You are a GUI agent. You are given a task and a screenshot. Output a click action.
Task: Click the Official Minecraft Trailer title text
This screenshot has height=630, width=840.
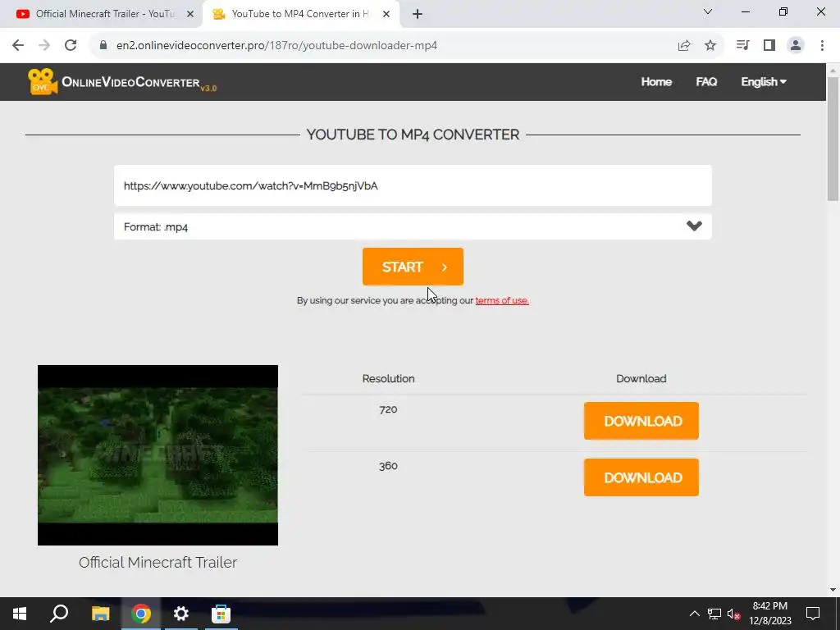157,563
